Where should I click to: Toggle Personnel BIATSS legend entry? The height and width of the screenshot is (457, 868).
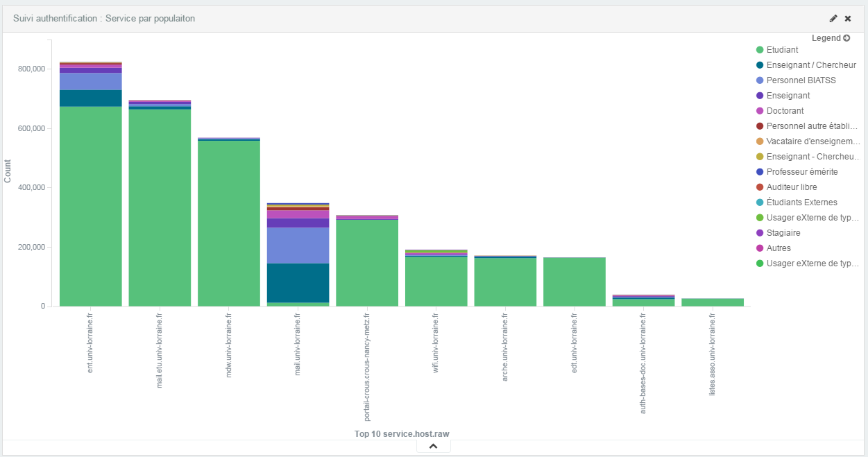[x=801, y=80]
